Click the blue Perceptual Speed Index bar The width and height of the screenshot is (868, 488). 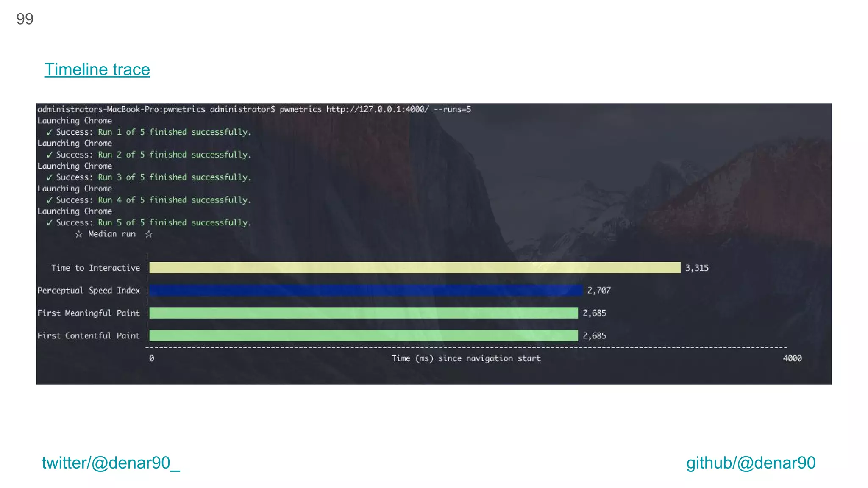[366, 290]
